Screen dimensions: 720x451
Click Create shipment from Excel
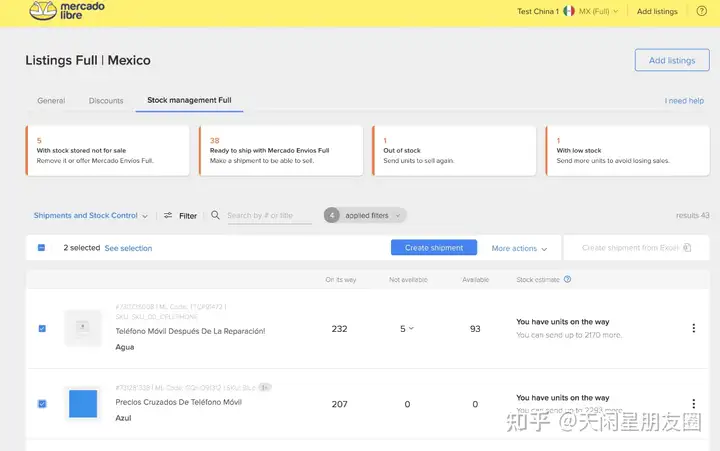click(x=636, y=248)
